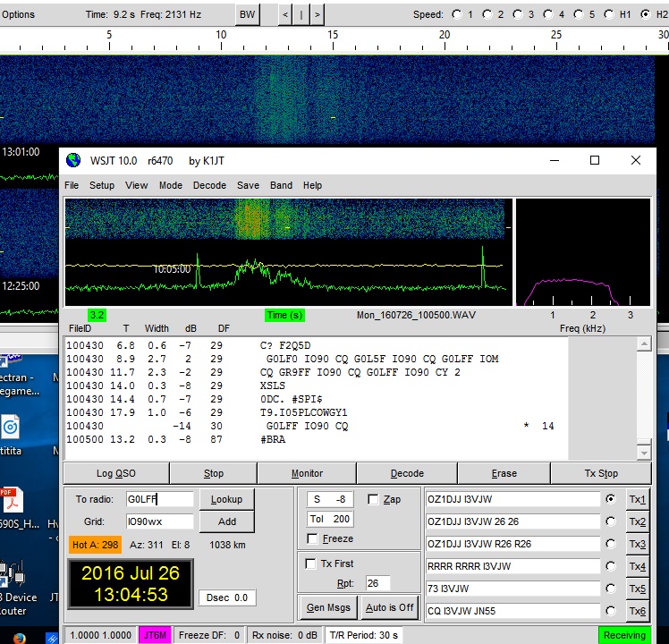
Task: Click the Dsec 0.0 field
Action: (x=227, y=597)
